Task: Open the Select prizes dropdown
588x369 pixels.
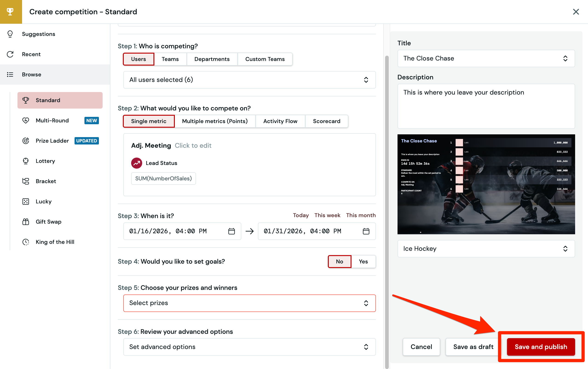Action: [249, 303]
